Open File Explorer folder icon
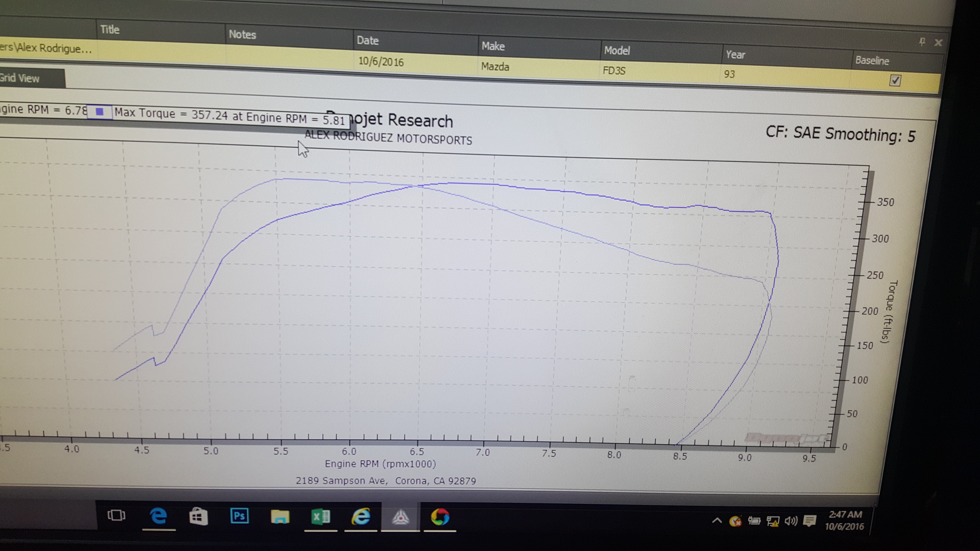This screenshot has height=551, width=980. [280, 517]
